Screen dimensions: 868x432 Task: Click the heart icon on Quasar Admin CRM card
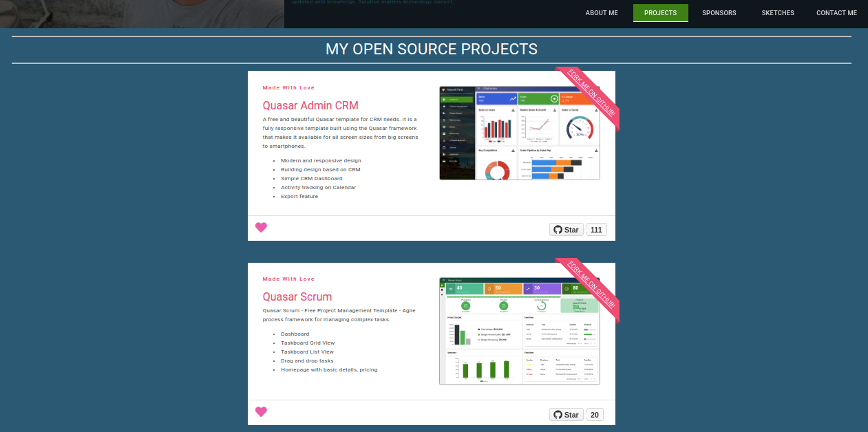pos(261,228)
